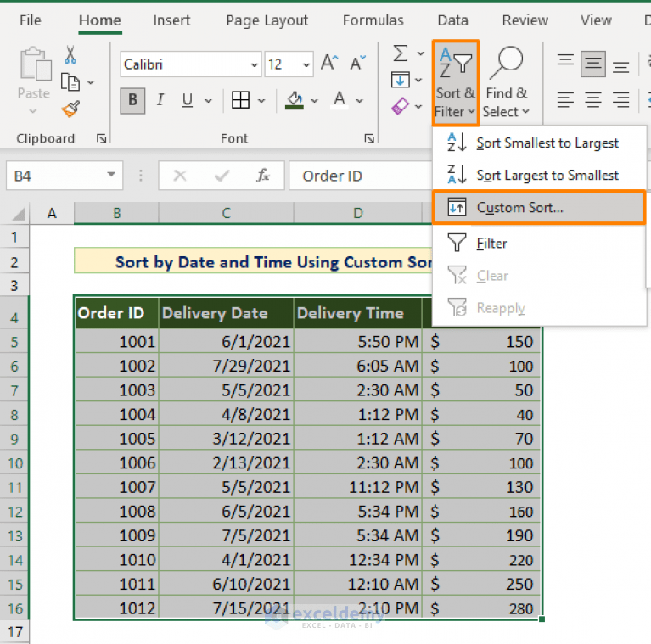Open the underline style arrow

pos(209,100)
